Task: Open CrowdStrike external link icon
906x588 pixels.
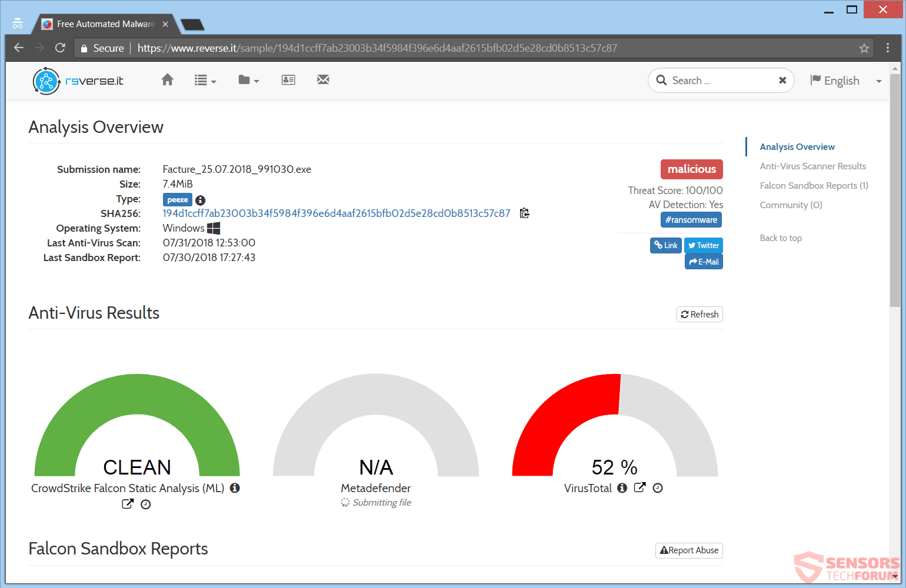Action: pos(128,503)
